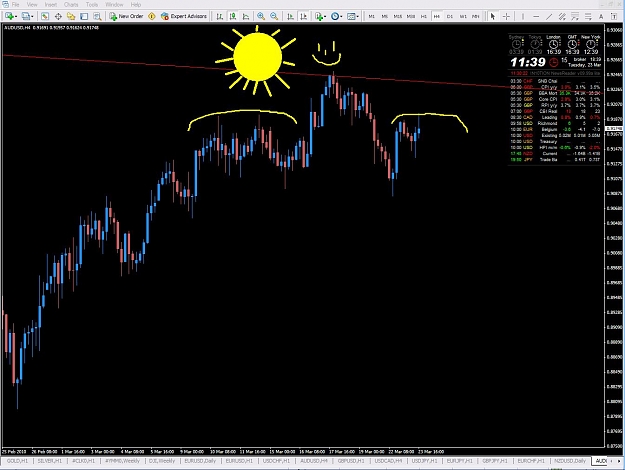Select the Trendline drawing tool
This screenshot has height=470, width=625.
pos(549,16)
